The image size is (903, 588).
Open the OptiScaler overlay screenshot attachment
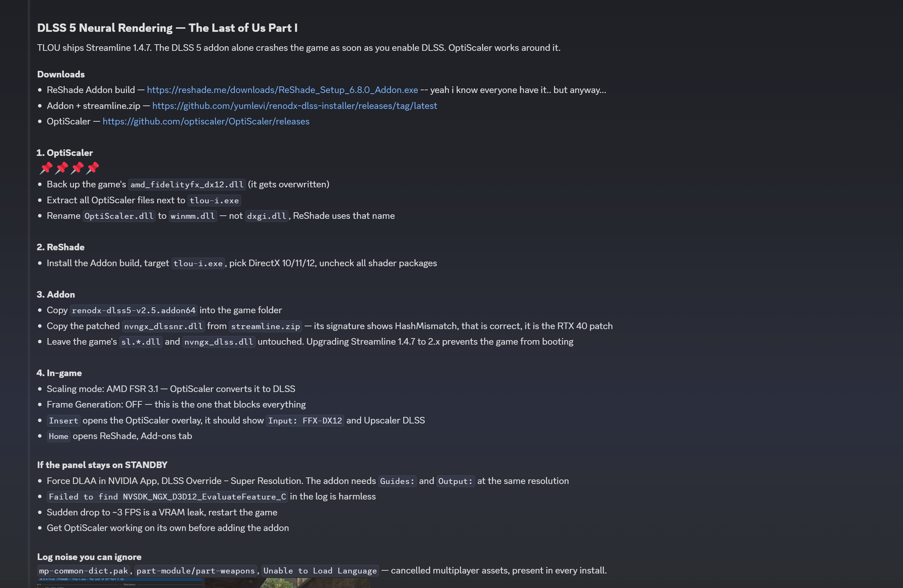[121, 583]
